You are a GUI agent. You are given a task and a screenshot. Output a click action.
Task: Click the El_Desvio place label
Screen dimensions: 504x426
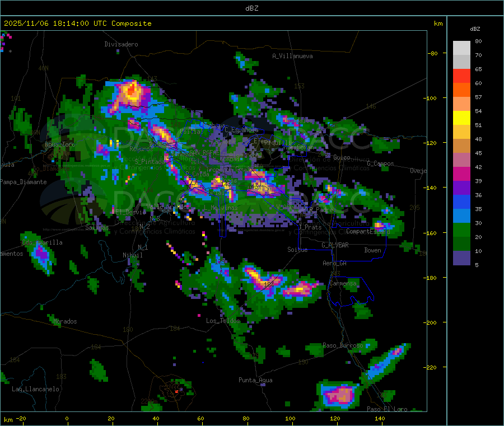click(x=131, y=212)
